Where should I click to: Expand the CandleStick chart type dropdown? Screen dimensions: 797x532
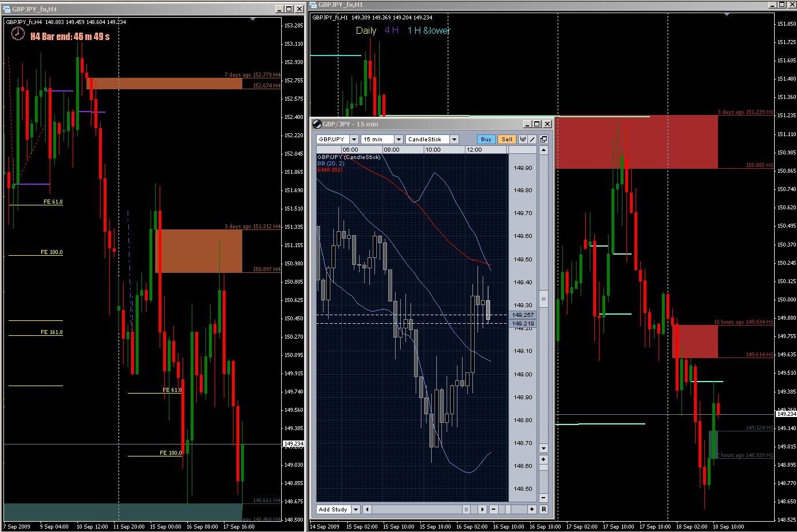pos(454,139)
